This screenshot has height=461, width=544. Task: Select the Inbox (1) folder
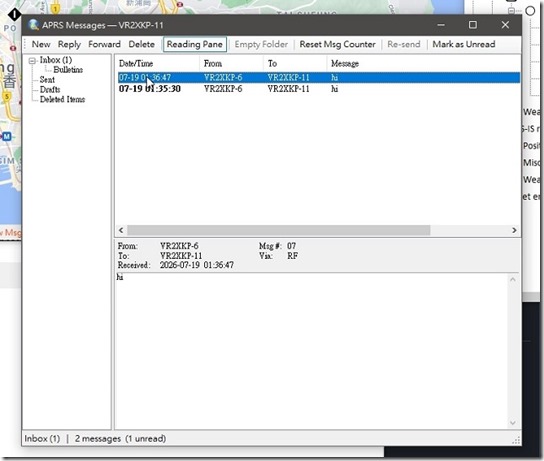[x=56, y=60]
